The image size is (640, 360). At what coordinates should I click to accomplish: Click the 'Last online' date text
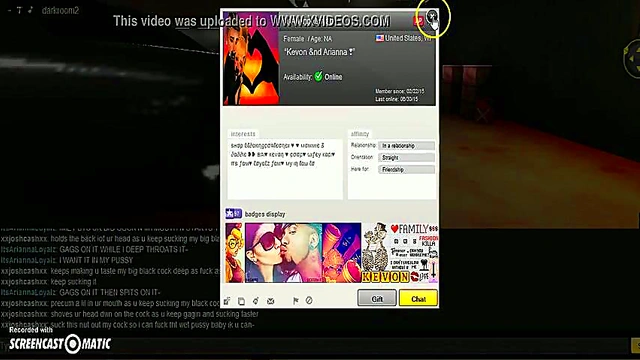pyautogui.click(x=397, y=99)
